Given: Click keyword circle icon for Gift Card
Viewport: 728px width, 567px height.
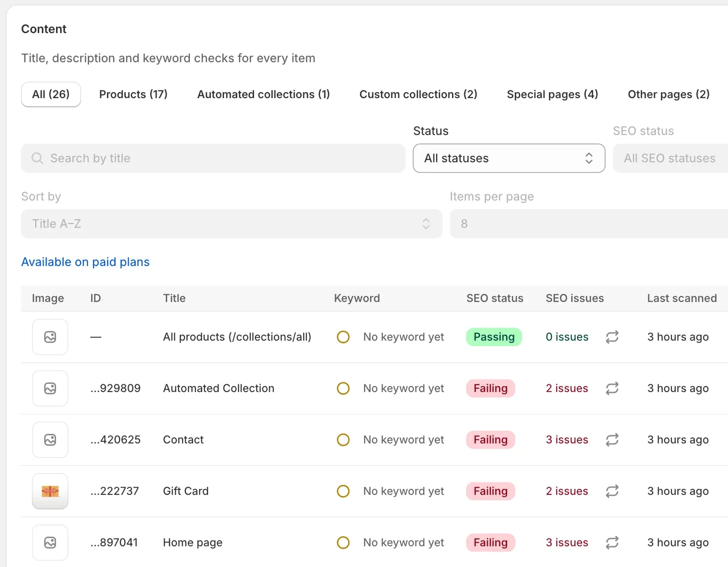Looking at the screenshot, I should [x=343, y=491].
